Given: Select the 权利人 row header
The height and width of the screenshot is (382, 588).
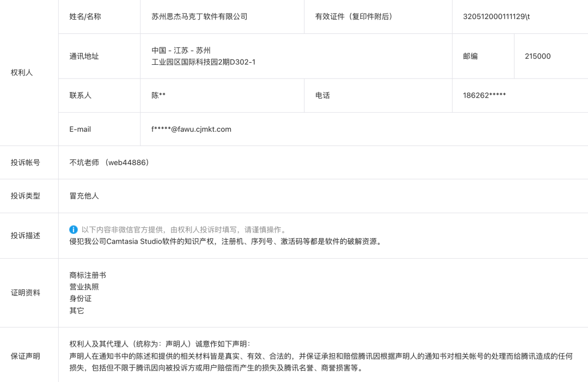Looking at the screenshot, I should tap(22, 73).
